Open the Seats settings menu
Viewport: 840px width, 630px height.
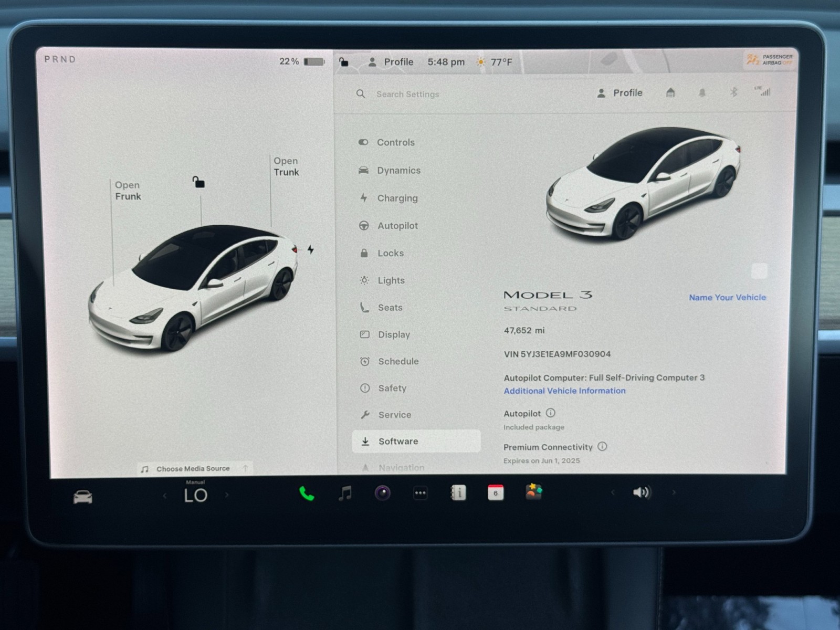(x=381, y=308)
